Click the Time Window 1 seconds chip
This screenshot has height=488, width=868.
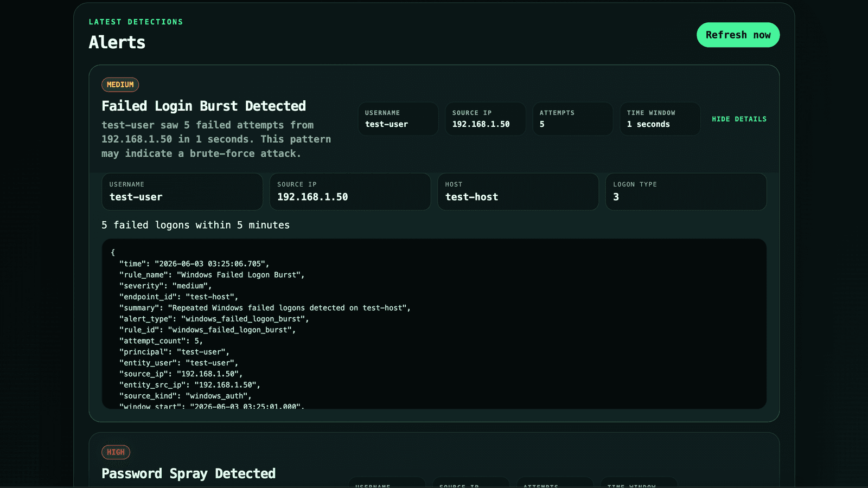(660, 119)
